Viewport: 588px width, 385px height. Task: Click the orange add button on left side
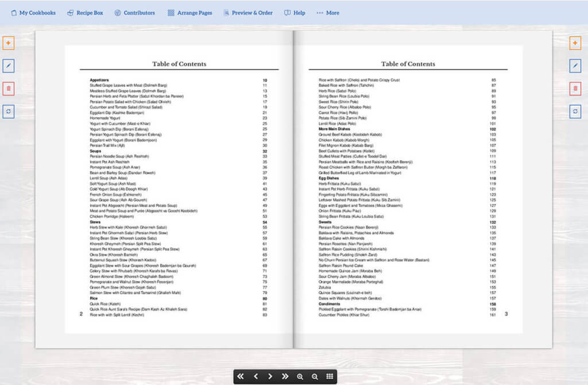(9, 43)
